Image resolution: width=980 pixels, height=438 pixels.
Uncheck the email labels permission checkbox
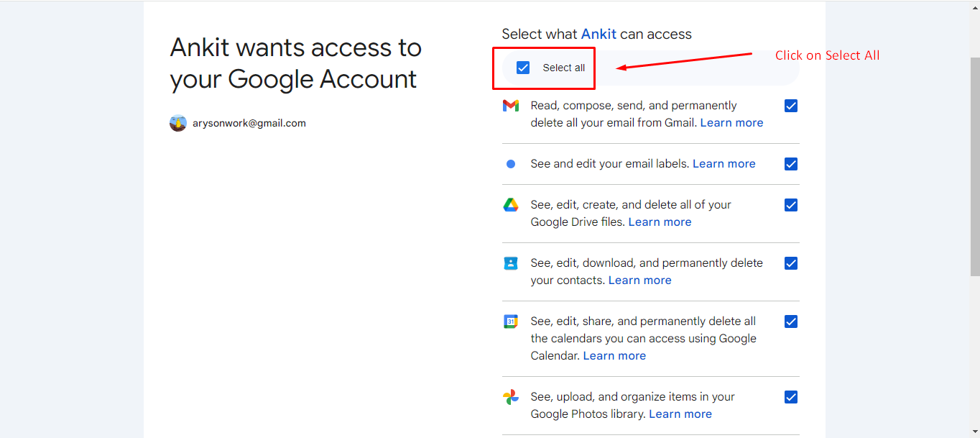[x=791, y=164]
